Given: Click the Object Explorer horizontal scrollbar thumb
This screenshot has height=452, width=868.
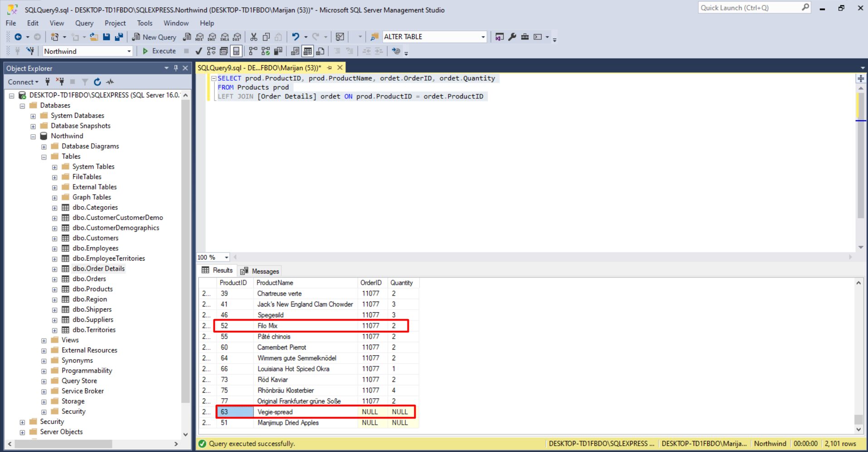Looking at the screenshot, I should click(x=63, y=444).
